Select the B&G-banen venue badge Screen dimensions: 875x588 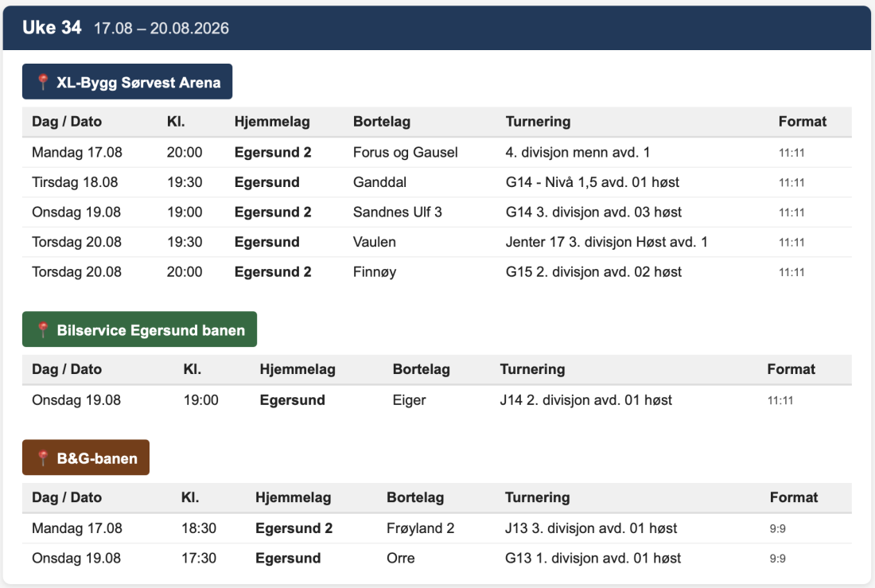pyautogui.click(x=86, y=458)
